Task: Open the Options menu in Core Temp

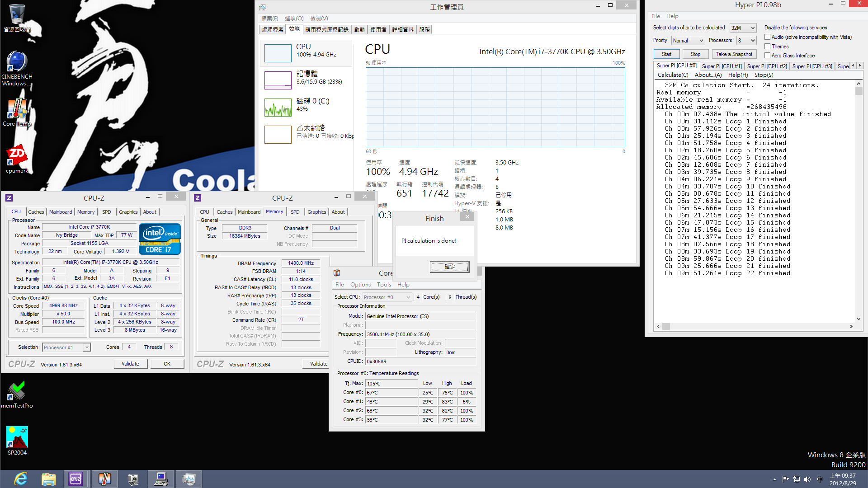Action: tap(360, 284)
